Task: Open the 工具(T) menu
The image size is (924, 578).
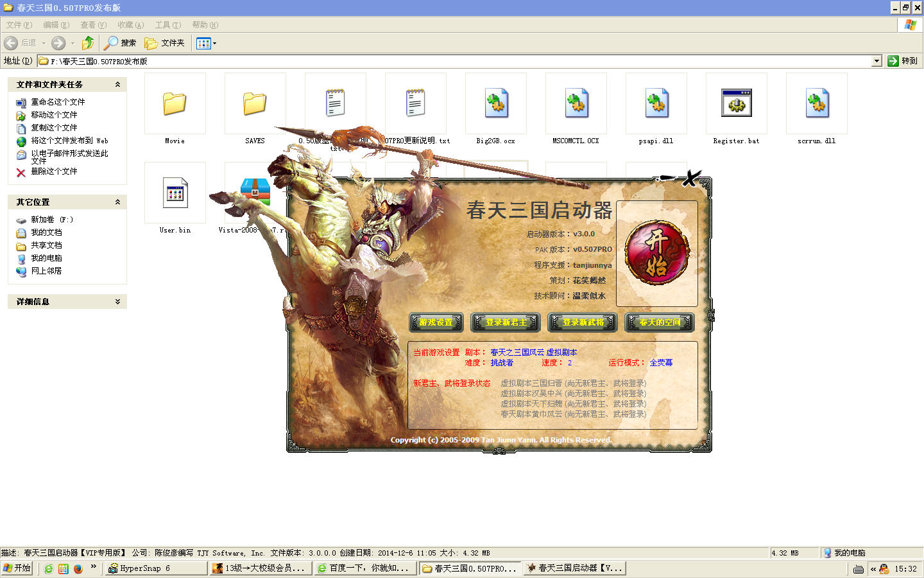Action: [x=168, y=25]
